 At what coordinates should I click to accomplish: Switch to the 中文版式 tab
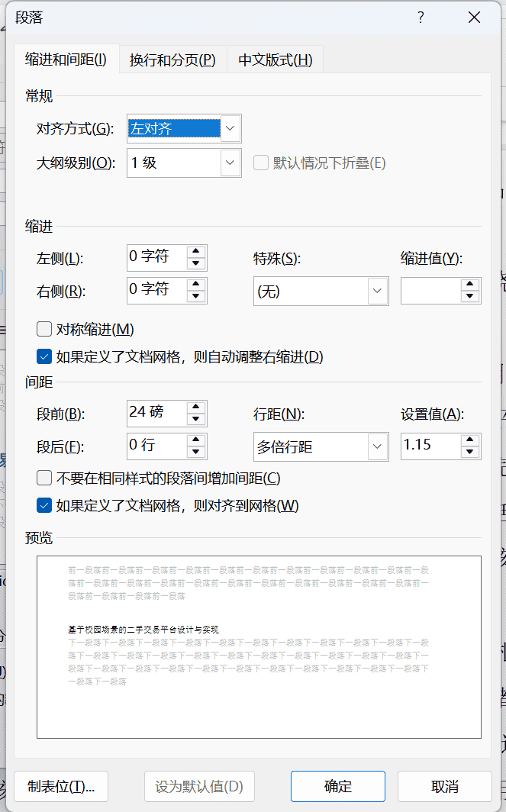(276, 60)
